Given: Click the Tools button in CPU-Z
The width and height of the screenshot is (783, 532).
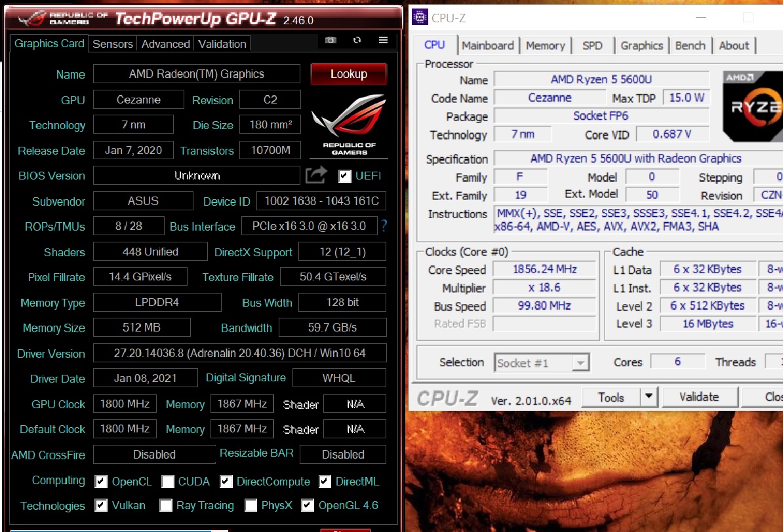Looking at the screenshot, I should click(x=611, y=397).
